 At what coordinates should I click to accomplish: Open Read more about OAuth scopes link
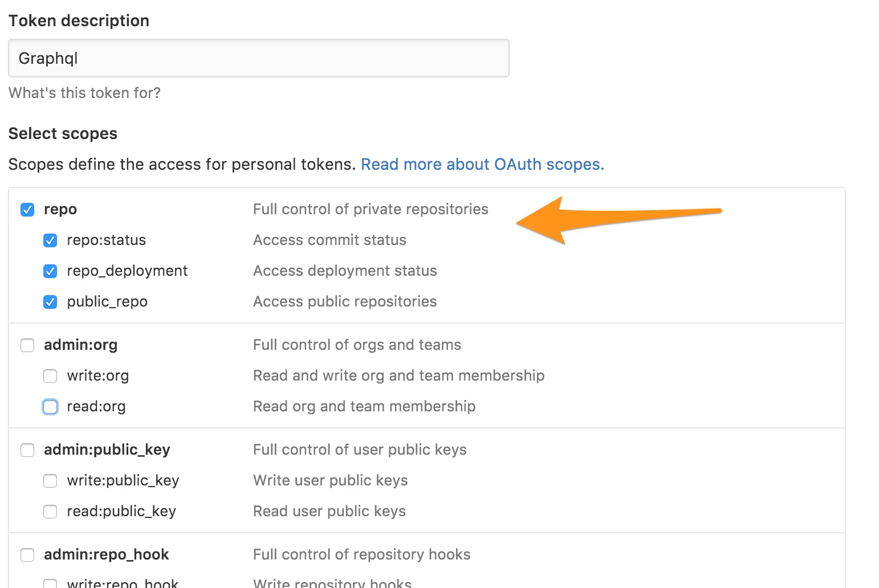point(482,165)
